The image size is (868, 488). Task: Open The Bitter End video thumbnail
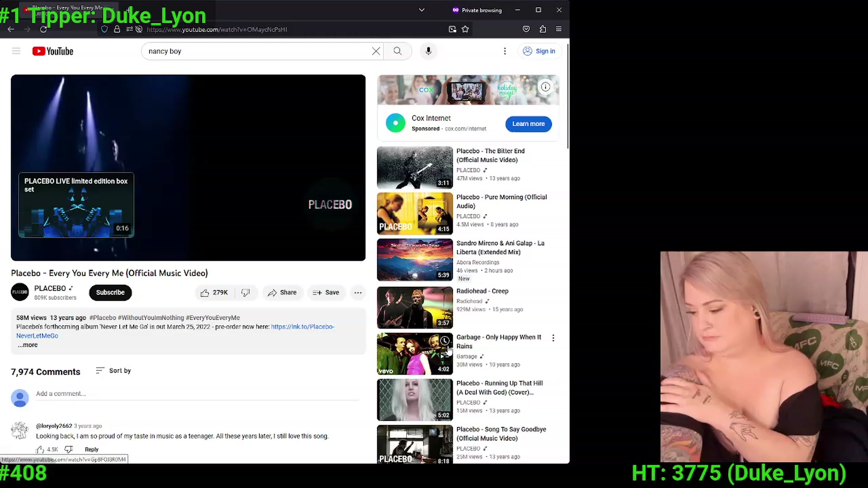pyautogui.click(x=415, y=167)
